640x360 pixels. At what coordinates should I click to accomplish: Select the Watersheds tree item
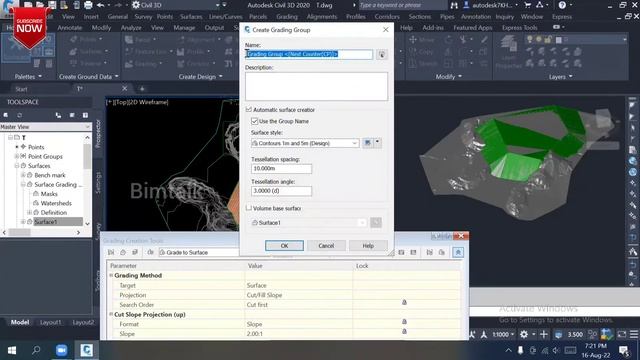point(56,203)
